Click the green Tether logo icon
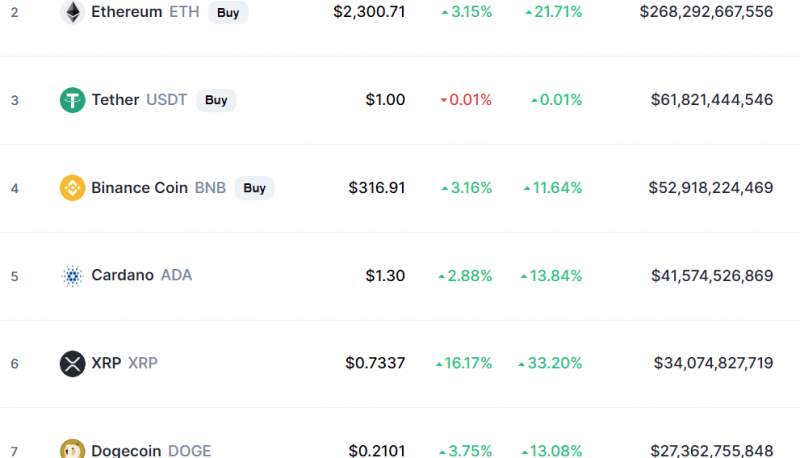This screenshot has height=458, width=800. [x=72, y=100]
